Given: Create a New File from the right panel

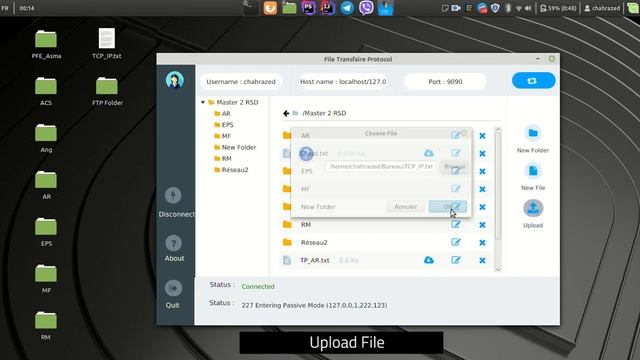Looking at the screenshot, I should tap(533, 171).
